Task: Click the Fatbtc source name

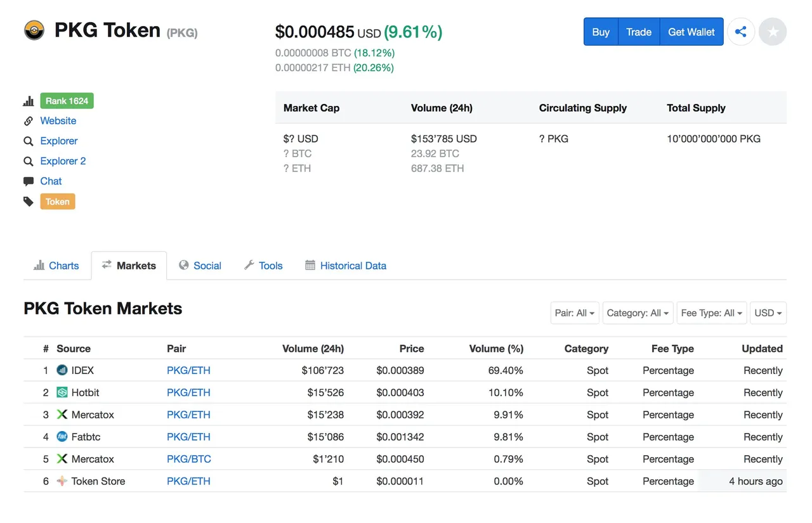Action: click(86, 437)
